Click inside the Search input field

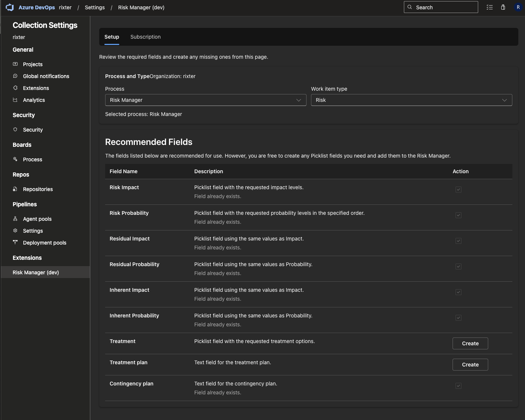pos(441,7)
